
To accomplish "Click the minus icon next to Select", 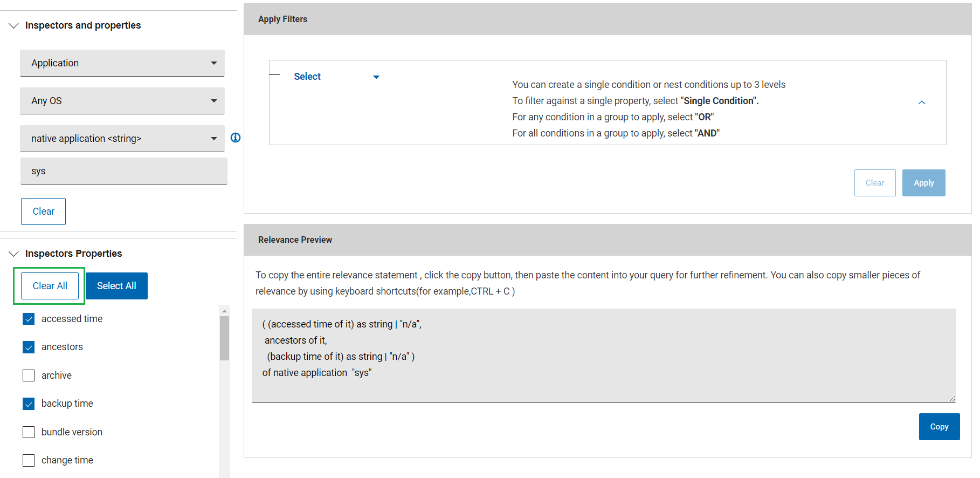I will (274, 74).
